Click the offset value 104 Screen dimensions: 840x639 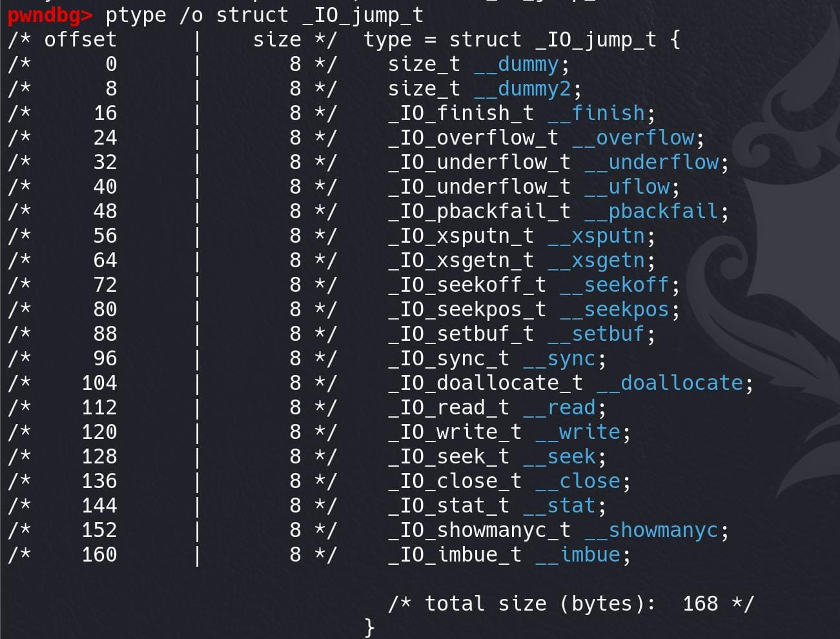pyautogui.click(x=99, y=383)
